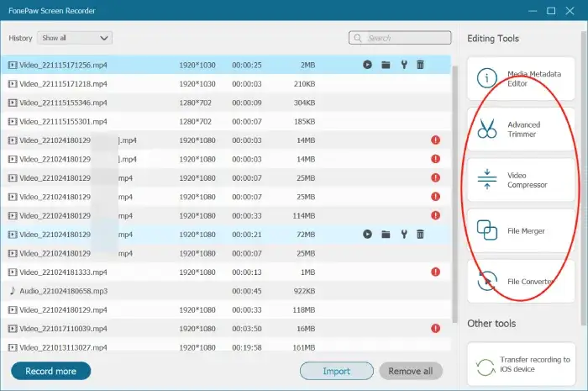Launch the Advanced Trimmer scissors tool
Image resolution: width=588 pixels, height=391 pixels.
pos(521,129)
